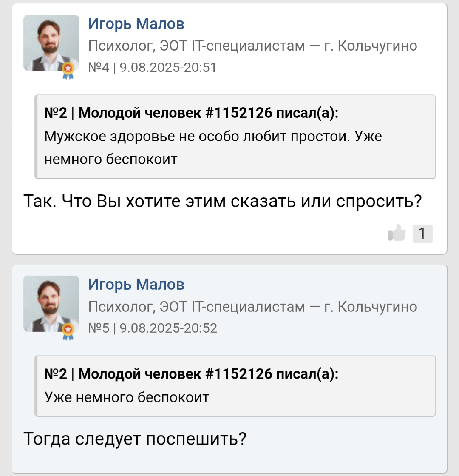Open Игорь Малов's avatar photo in post №4
Viewport: 459px width, 476px height.
[51, 43]
